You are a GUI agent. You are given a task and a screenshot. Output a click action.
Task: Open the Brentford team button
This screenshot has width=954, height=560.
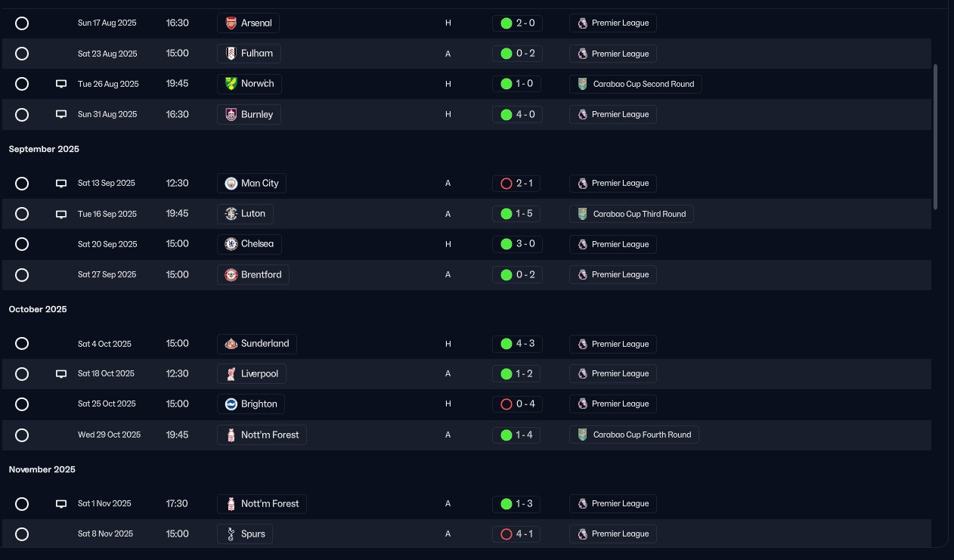(252, 274)
